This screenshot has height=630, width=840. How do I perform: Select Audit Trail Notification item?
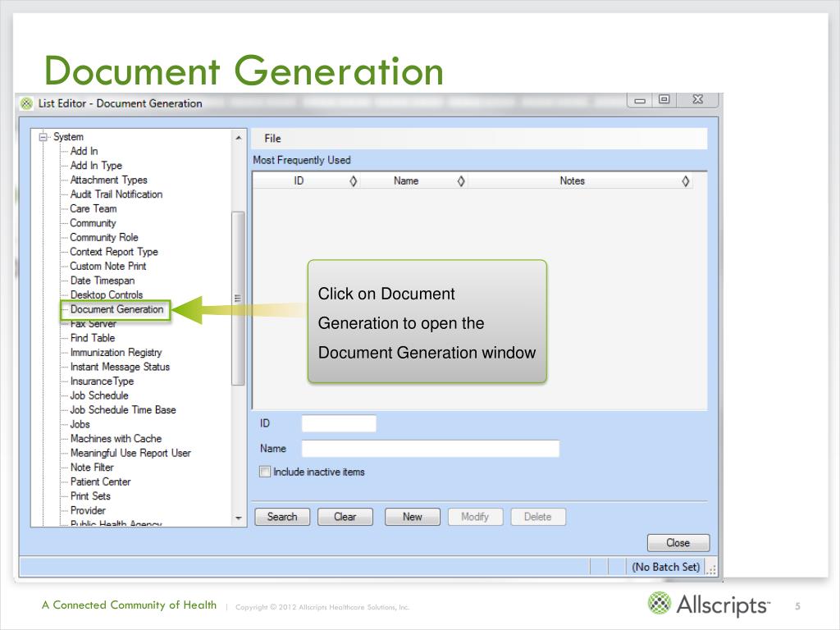pyautogui.click(x=116, y=194)
